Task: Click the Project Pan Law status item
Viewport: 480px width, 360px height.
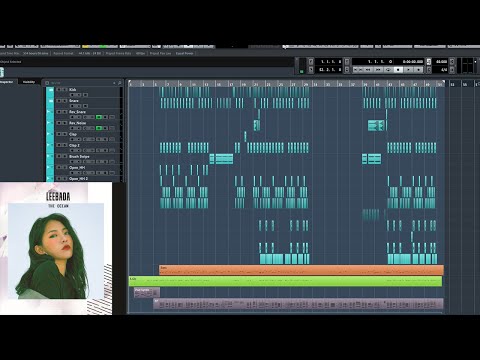Action: pos(160,53)
